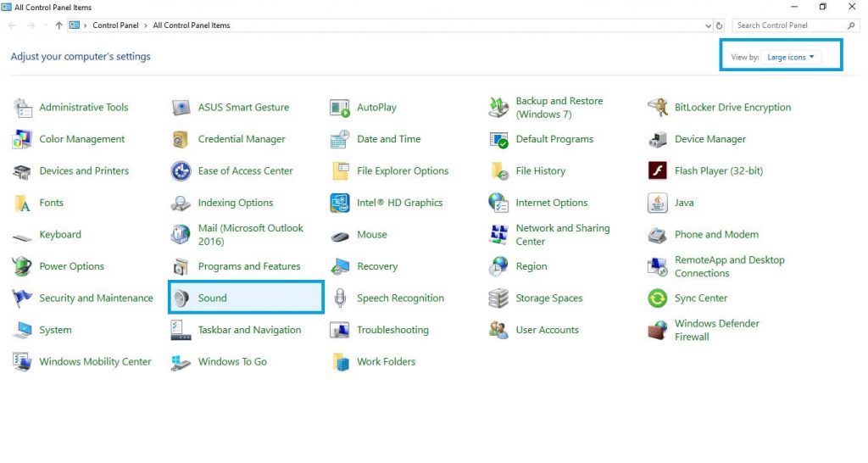The width and height of the screenshot is (868, 463).
Task: Expand the chevron after Control Panel in breadcrumb
Action: click(x=146, y=25)
